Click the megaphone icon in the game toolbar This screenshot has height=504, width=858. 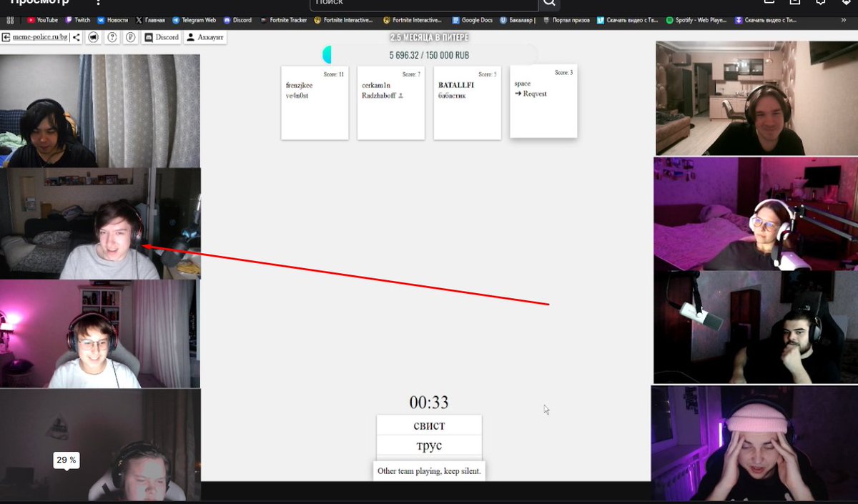[94, 37]
